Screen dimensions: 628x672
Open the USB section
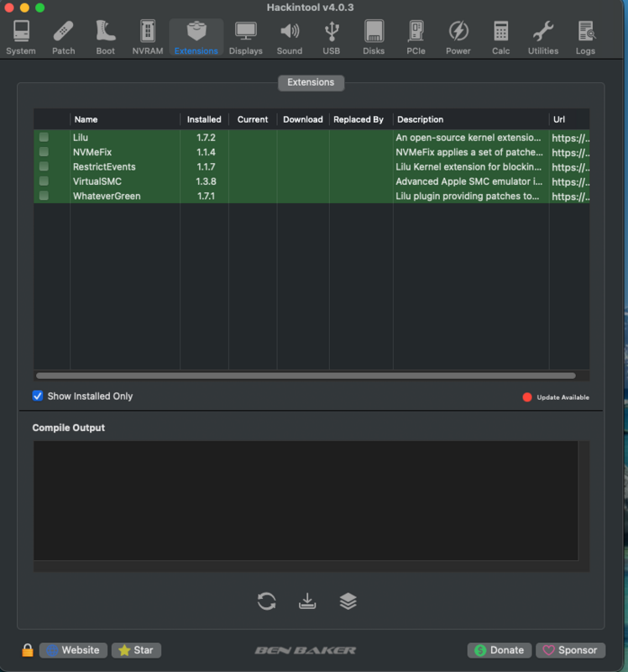coord(332,38)
